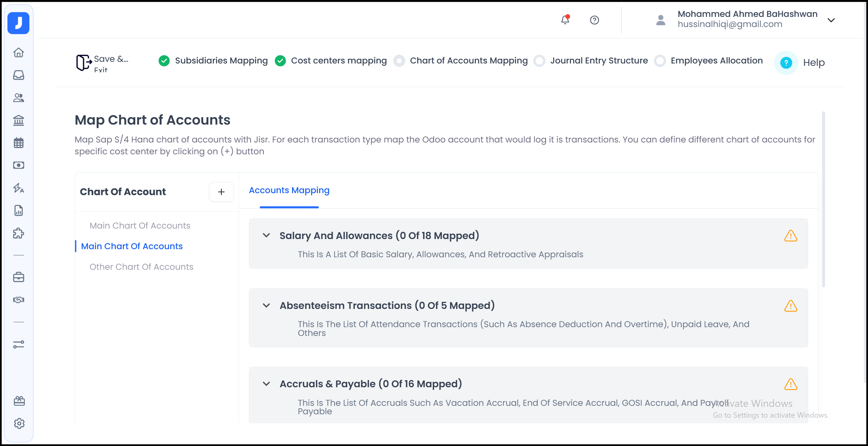Expand Salary And Allowances section
This screenshot has height=446, width=868.
click(266, 235)
